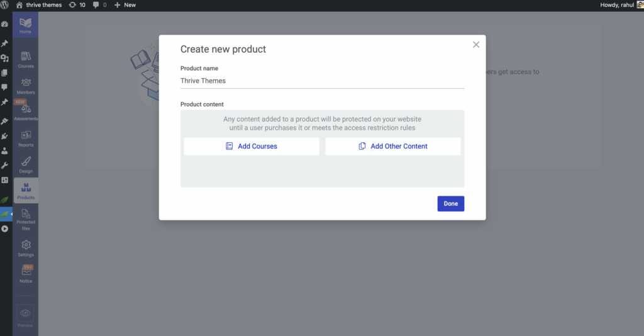The height and width of the screenshot is (336, 644).
Task: Go to Thrive Apprentice Home
Action: tap(25, 25)
